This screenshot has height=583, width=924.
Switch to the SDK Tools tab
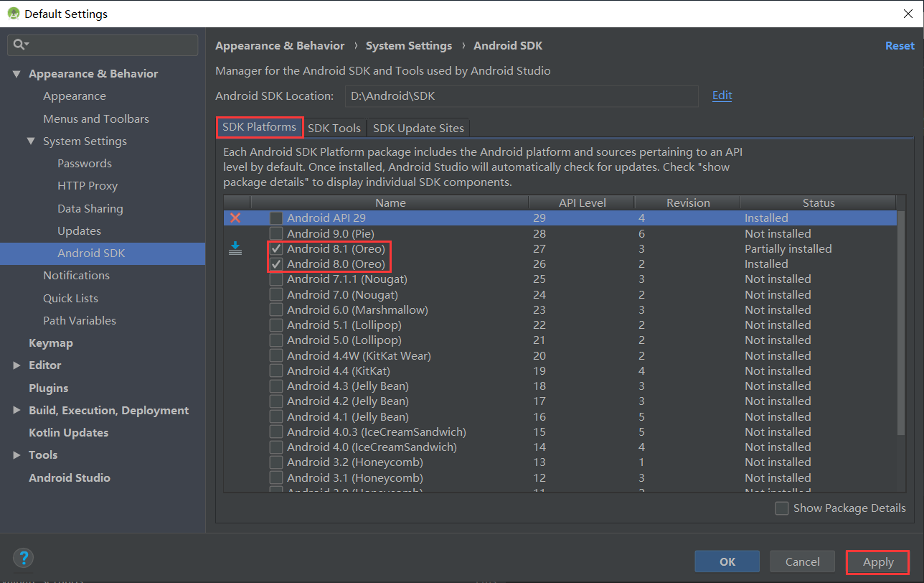[334, 128]
